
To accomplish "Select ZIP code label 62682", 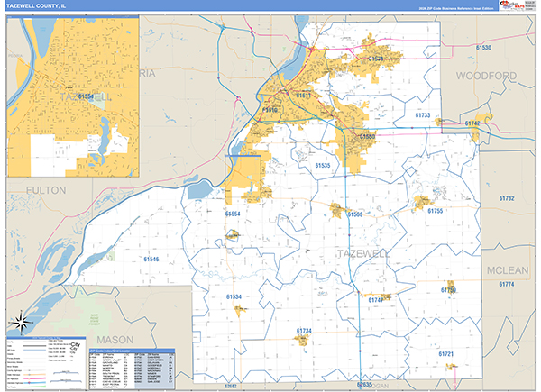I will pos(231,386).
